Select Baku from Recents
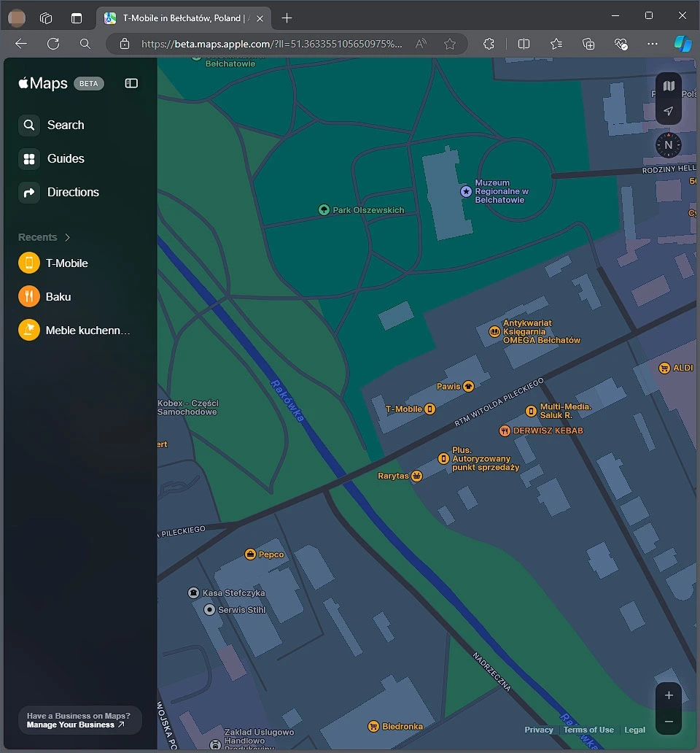700x753 pixels. point(44,297)
